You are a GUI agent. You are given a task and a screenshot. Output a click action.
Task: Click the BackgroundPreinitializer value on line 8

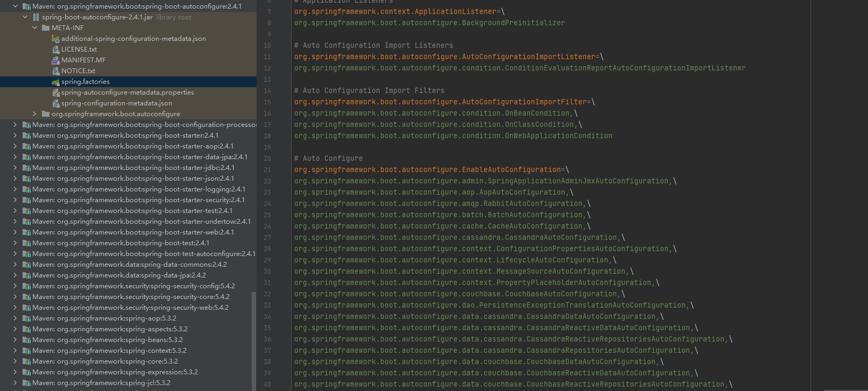[429, 23]
